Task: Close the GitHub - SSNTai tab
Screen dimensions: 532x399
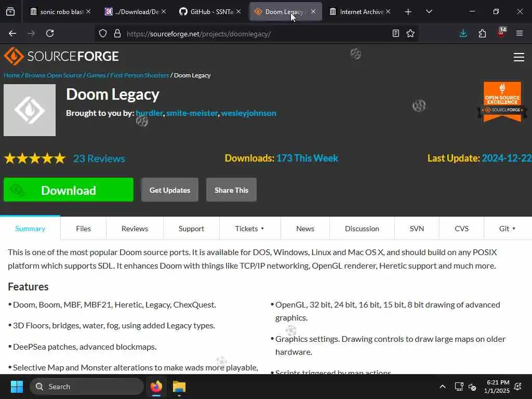Action: [238, 11]
